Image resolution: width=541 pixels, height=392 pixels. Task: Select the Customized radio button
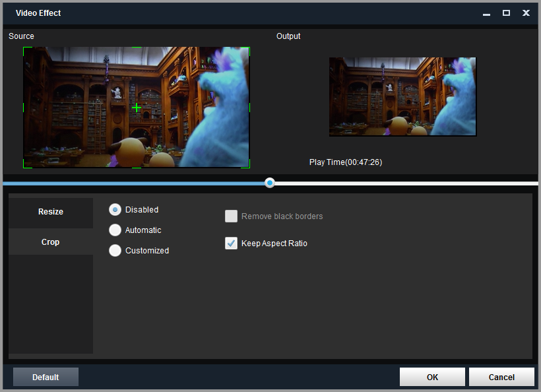click(115, 251)
